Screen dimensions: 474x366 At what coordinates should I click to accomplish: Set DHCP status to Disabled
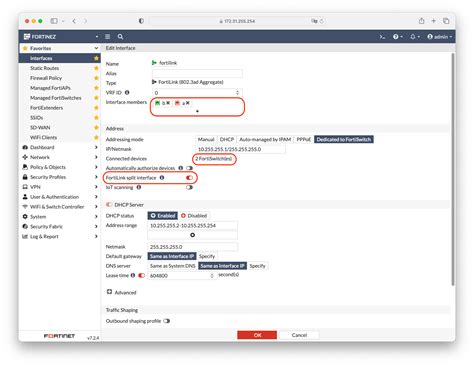[194, 216]
